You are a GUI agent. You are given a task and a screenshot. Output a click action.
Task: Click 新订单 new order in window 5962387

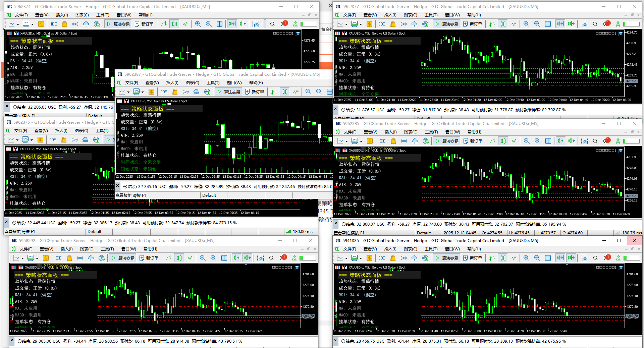pos(255,92)
